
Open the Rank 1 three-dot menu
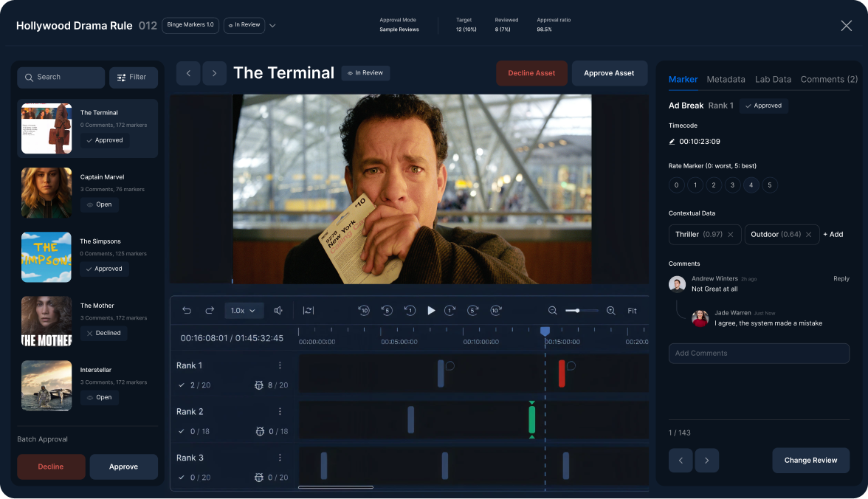coord(280,365)
